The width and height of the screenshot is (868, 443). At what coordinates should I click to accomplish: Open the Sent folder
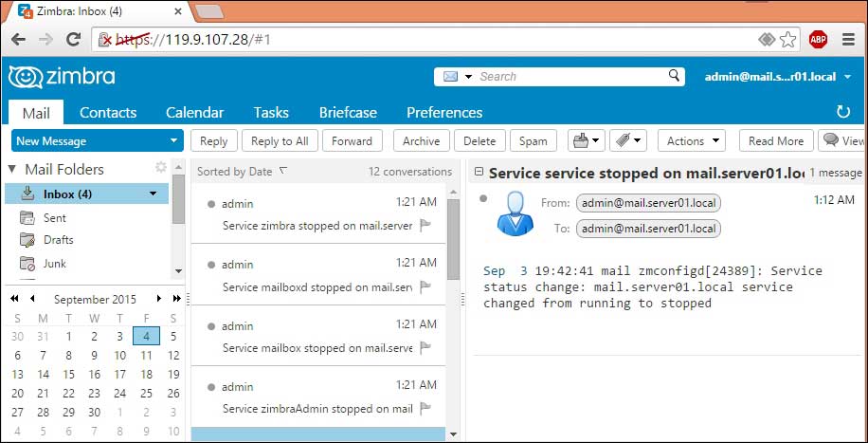point(55,218)
